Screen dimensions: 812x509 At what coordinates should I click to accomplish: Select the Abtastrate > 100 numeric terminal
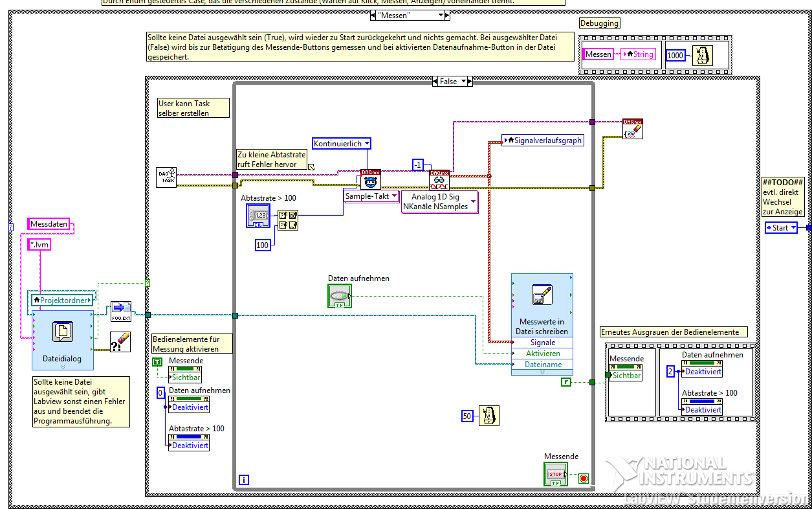pos(259,216)
